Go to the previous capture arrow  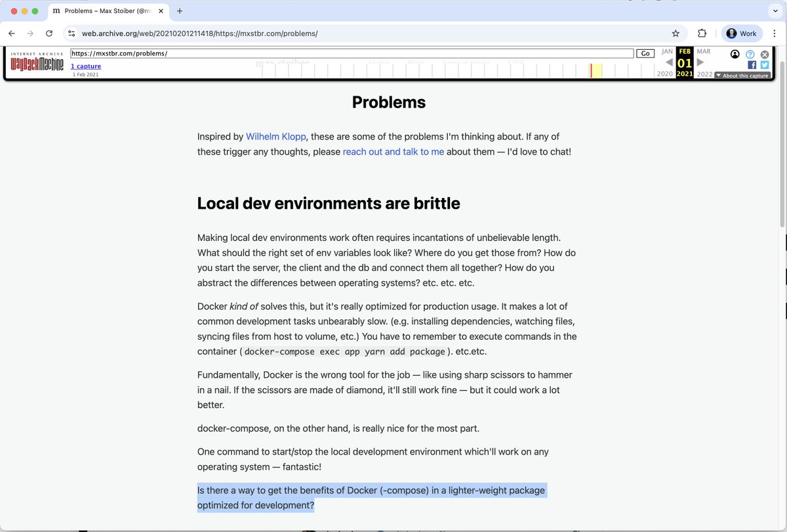(x=669, y=62)
